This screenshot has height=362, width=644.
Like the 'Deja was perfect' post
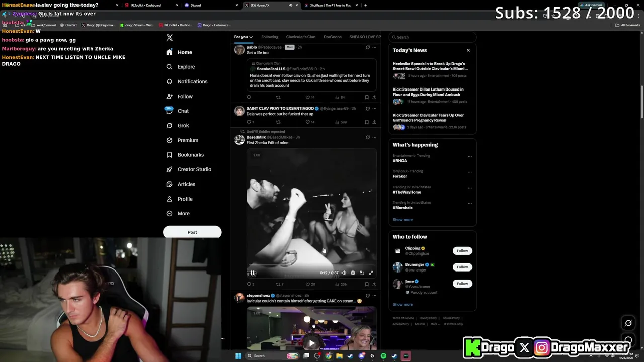pyautogui.click(x=308, y=122)
